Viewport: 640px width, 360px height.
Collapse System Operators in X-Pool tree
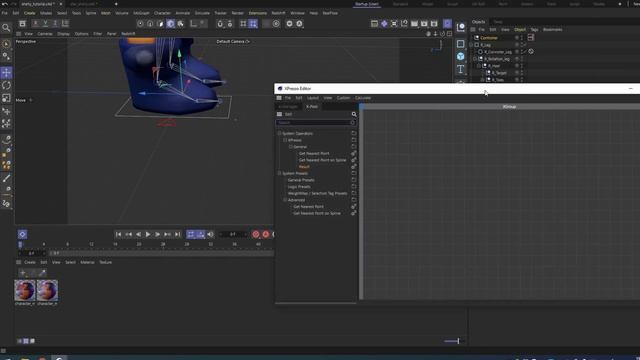(280, 133)
